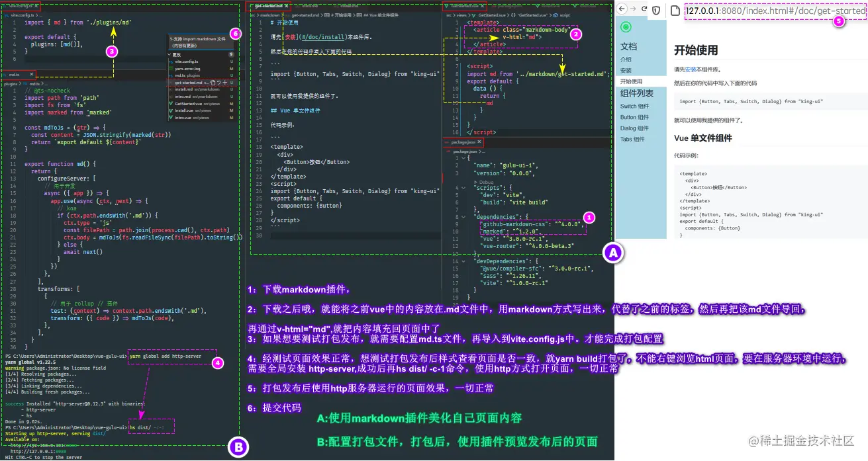Viewport: 868px width, 461px height.
Task: Switch to the GetStarted.vue tab
Action: [x=463, y=6]
